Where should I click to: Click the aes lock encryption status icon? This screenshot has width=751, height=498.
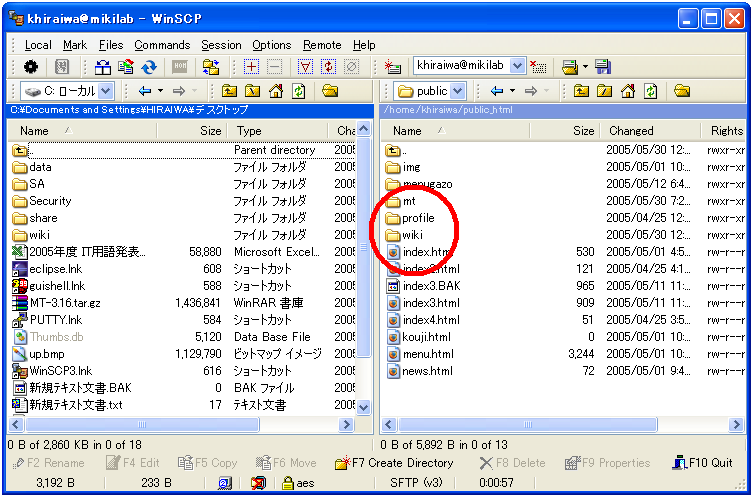288,483
